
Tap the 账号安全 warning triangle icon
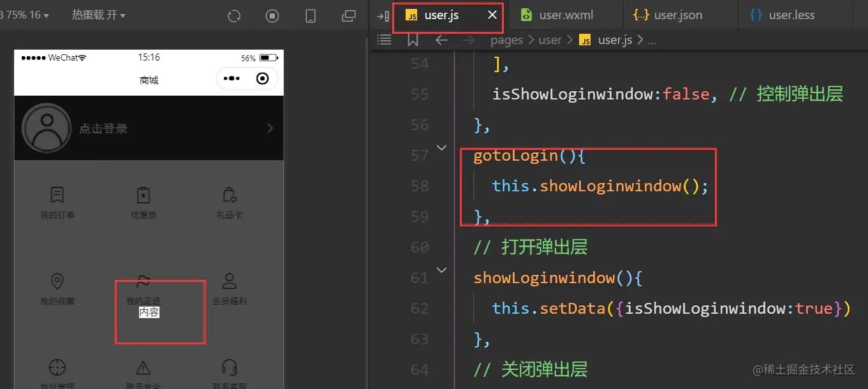[143, 367]
